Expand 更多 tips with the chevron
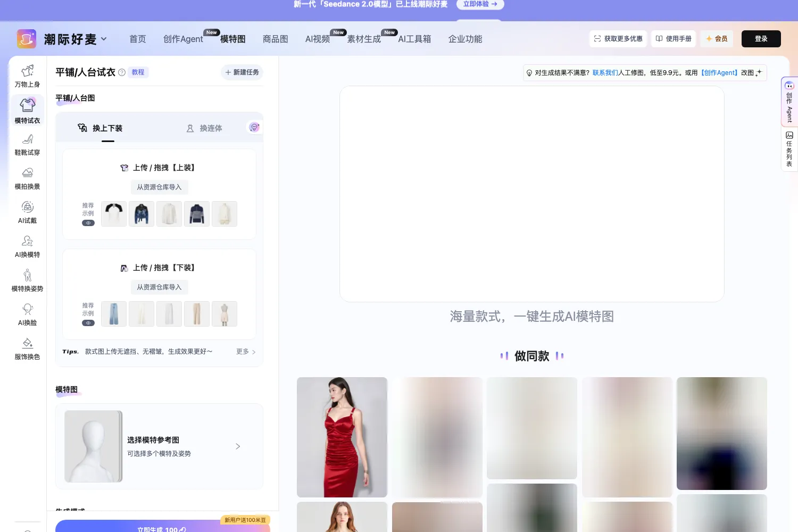 (x=246, y=352)
